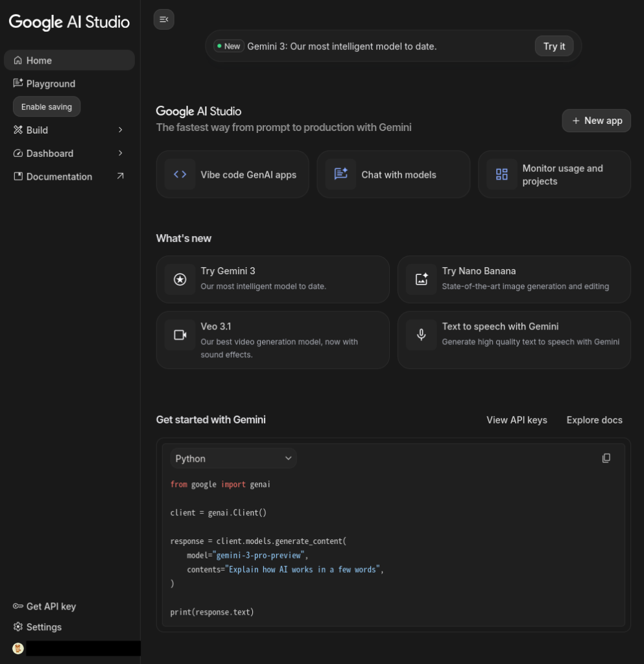The image size is (644, 664).
Task: Go to Playground in the sidebar
Action: pos(51,84)
